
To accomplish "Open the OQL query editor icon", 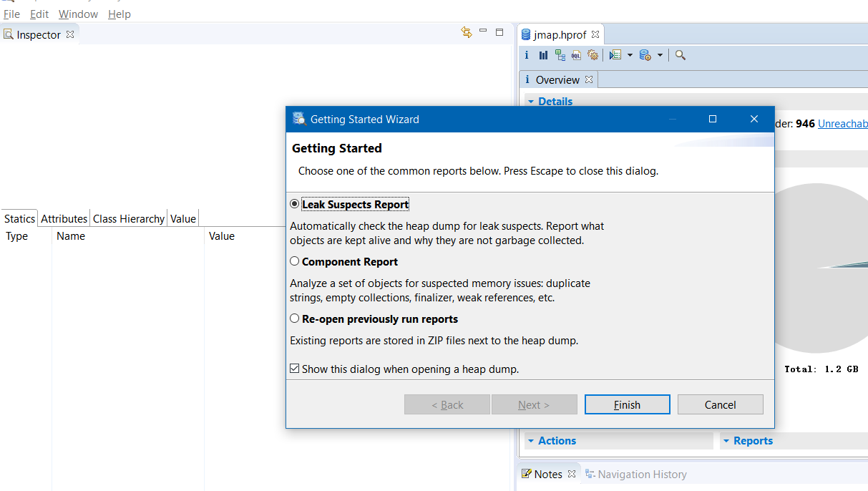I will 576,55.
